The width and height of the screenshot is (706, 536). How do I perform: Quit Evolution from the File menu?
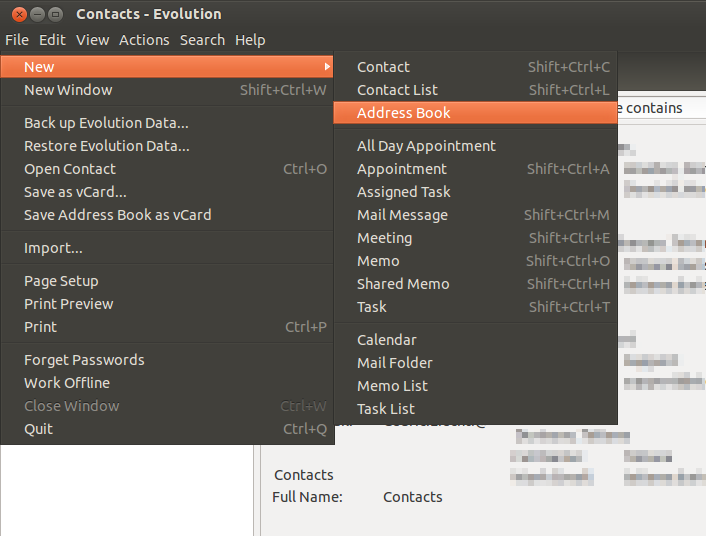(x=38, y=429)
